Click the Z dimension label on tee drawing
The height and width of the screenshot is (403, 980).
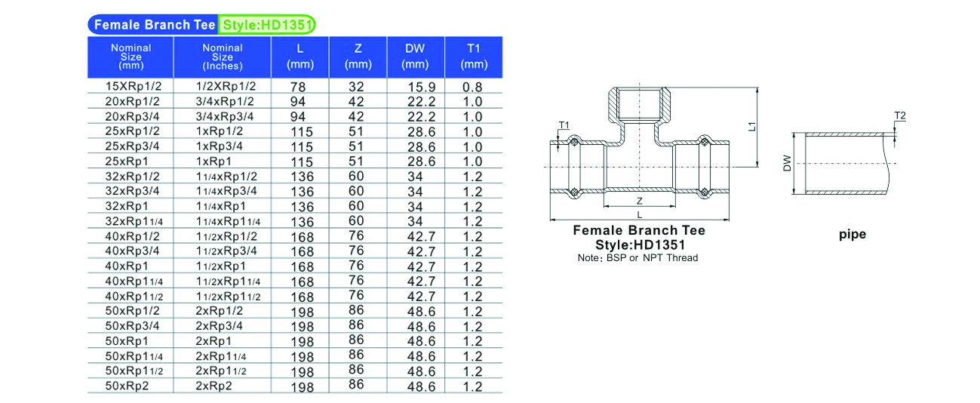(639, 201)
